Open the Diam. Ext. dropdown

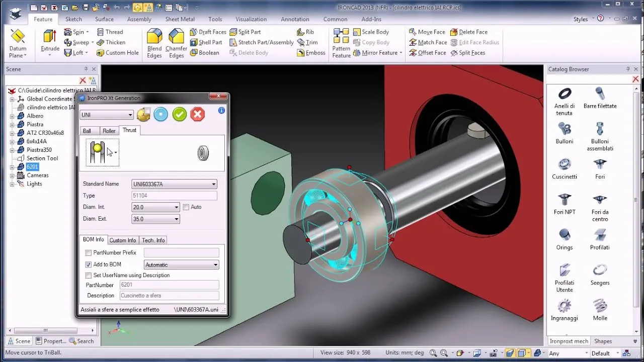coord(155,219)
